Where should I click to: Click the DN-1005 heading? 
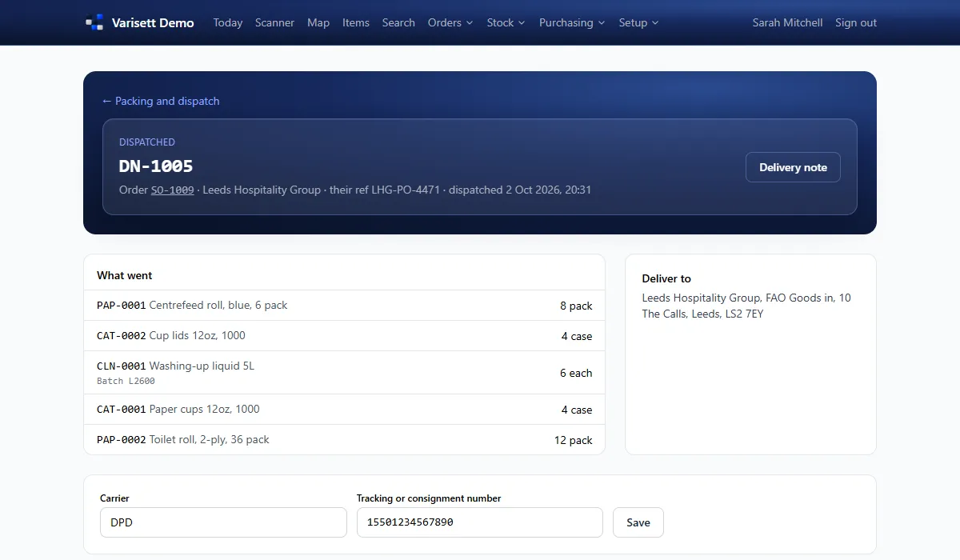[156, 166]
